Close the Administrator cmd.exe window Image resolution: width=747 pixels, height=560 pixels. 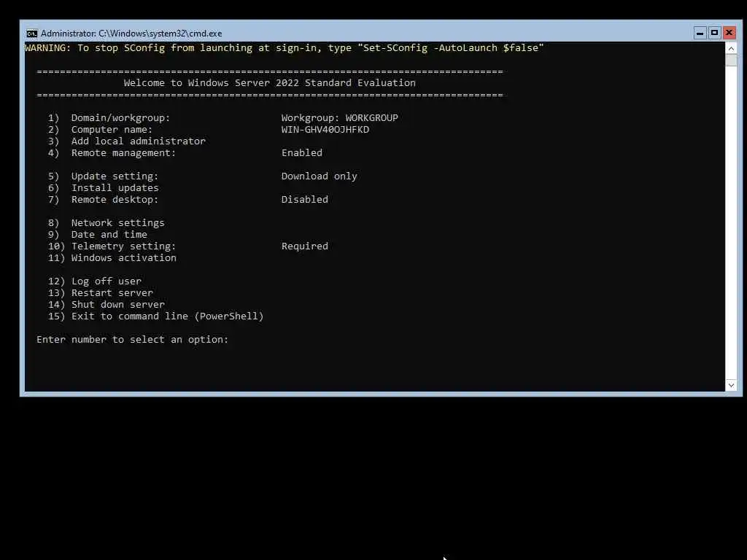(729, 33)
